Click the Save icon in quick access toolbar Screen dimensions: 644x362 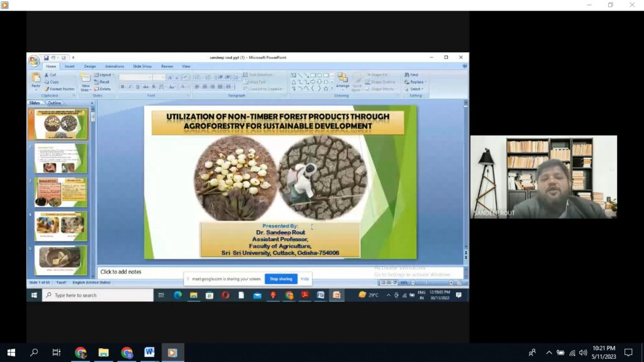tap(46, 58)
